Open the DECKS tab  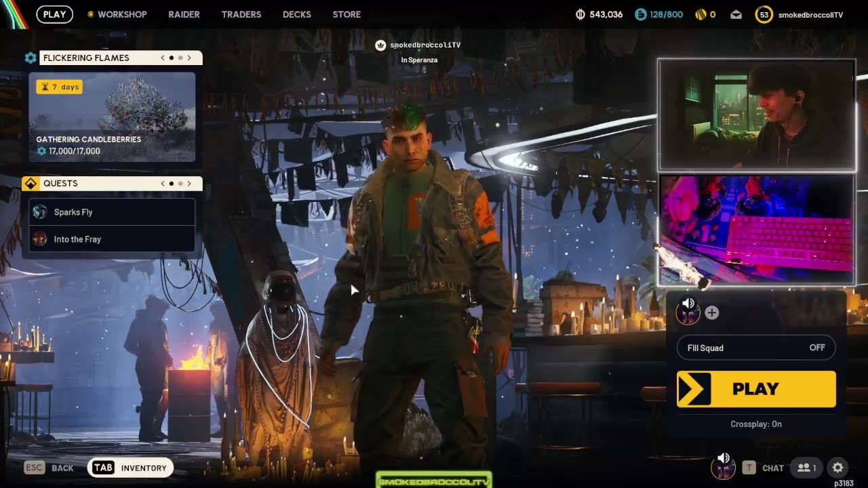coord(297,14)
